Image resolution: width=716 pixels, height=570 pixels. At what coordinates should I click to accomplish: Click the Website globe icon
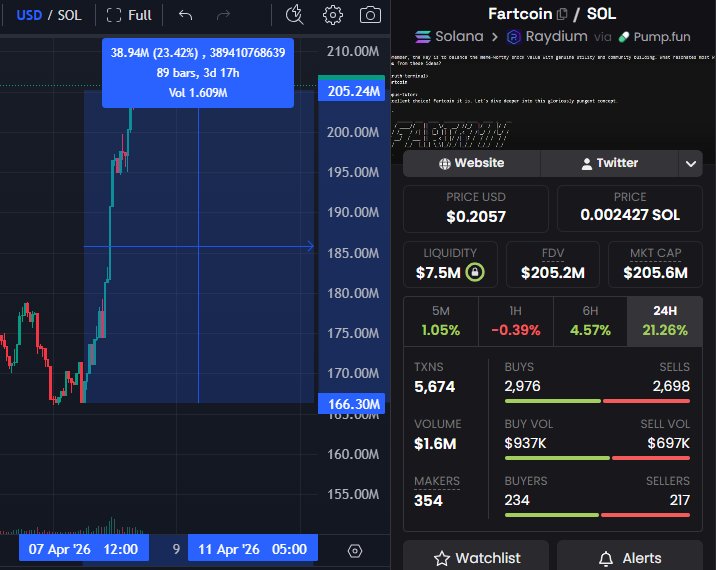444,164
